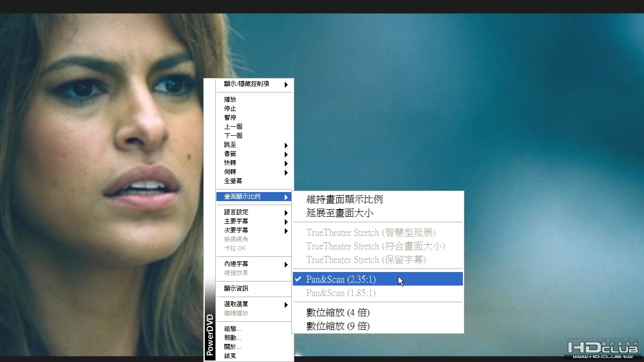This screenshot has width=644, height=362.
Task: Select 延展至畫面大小 in the submenu
Action: point(377,213)
